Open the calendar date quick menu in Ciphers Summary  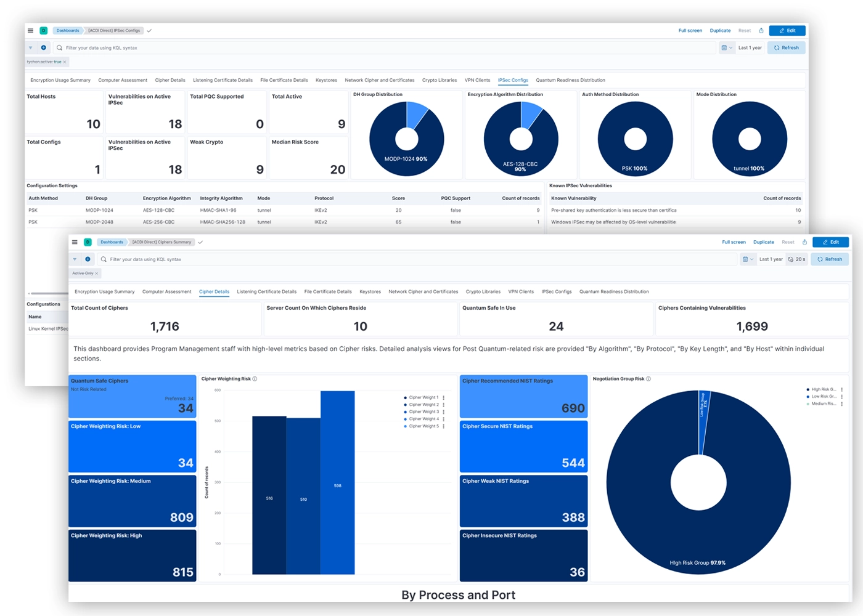coord(746,259)
